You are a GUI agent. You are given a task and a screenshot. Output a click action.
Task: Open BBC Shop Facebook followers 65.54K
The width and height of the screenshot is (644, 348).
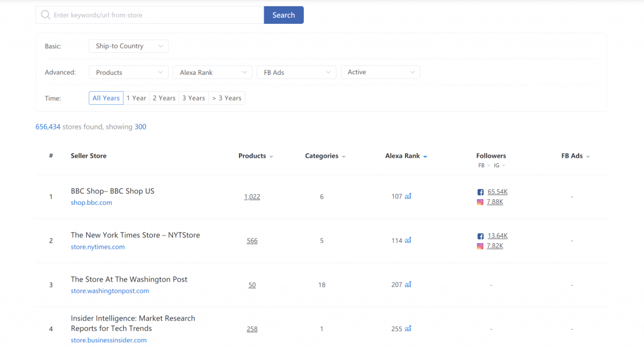tap(497, 192)
